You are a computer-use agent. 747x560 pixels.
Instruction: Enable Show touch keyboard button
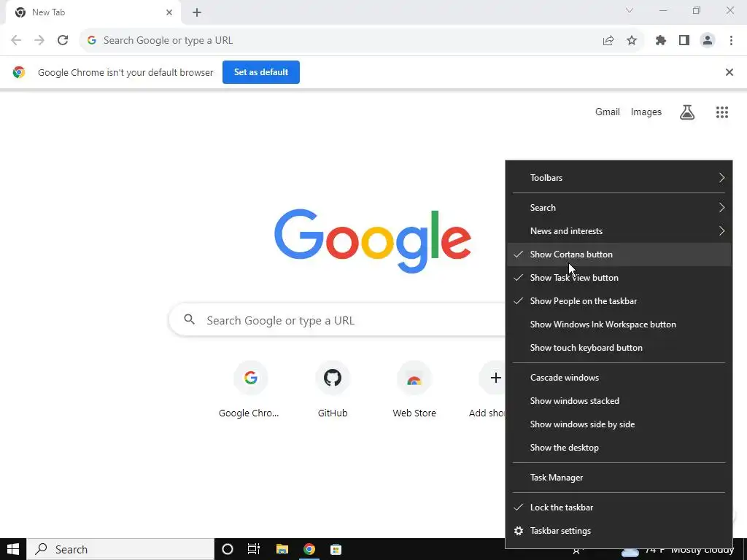(619, 348)
